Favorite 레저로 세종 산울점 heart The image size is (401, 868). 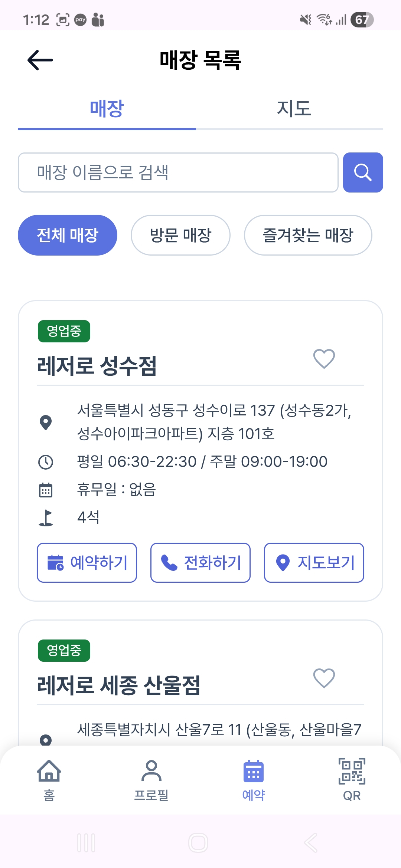[324, 678]
